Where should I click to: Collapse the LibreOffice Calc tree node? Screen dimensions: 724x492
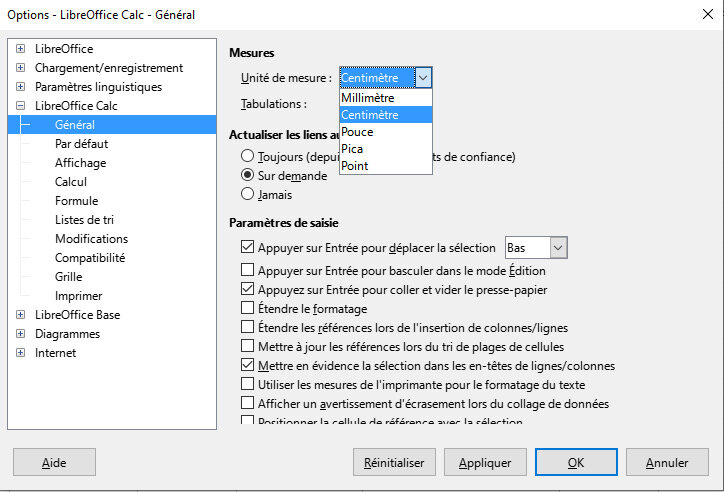(x=20, y=106)
